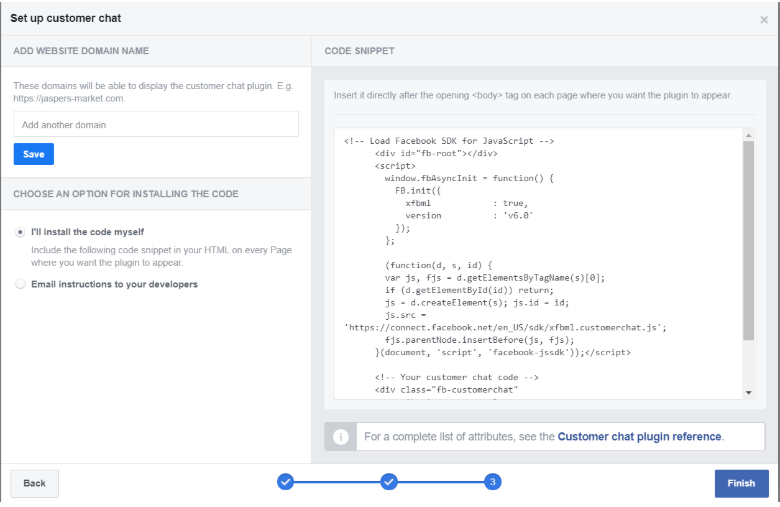Select Email instructions to your developers option
The image size is (780, 507).
tap(20, 284)
